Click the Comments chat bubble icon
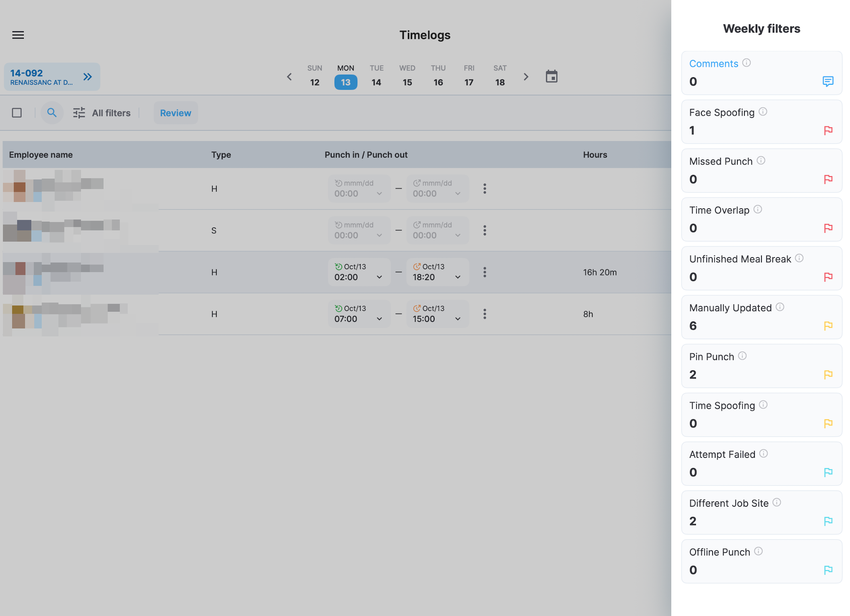 (827, 81)
